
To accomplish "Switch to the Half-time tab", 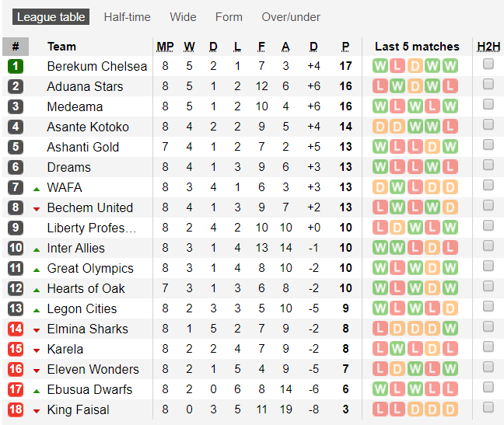I will coord(128,17).
